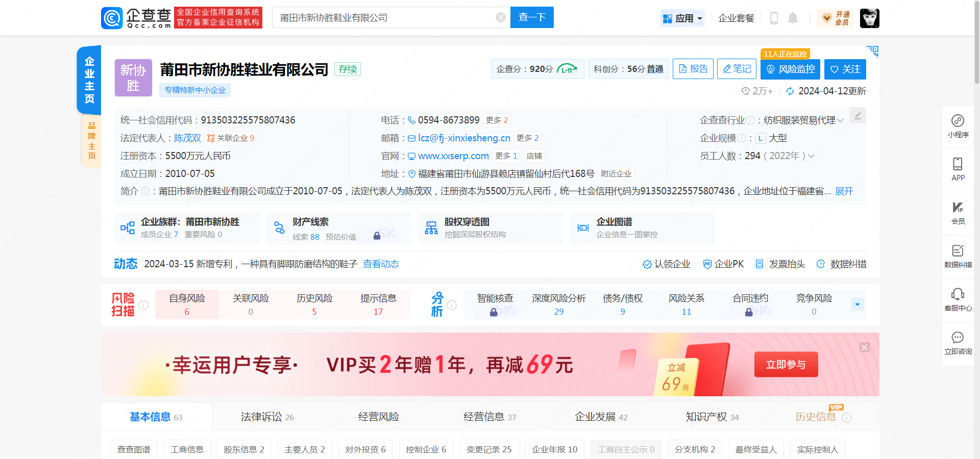Click the 风险监控 button
This screenshot has width=980, height=459.
790,69
